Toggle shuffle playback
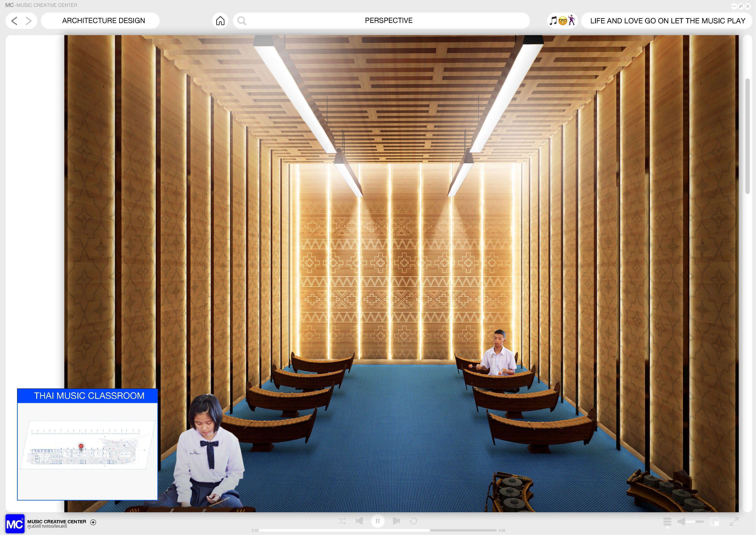756x535 pixels. click(x=342, y=521)
